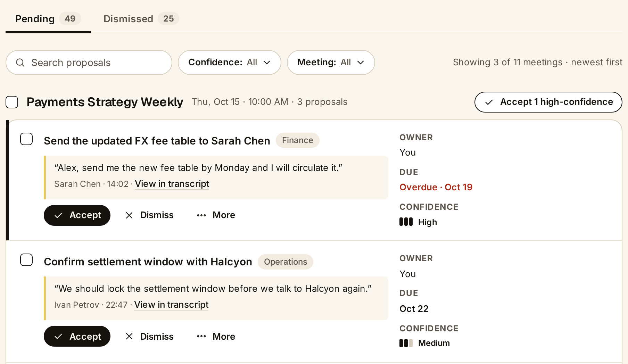Click the 'Oct 22' due date
Image resolution: width=628 pixels, height=364 pixels.
coord(414,309)
